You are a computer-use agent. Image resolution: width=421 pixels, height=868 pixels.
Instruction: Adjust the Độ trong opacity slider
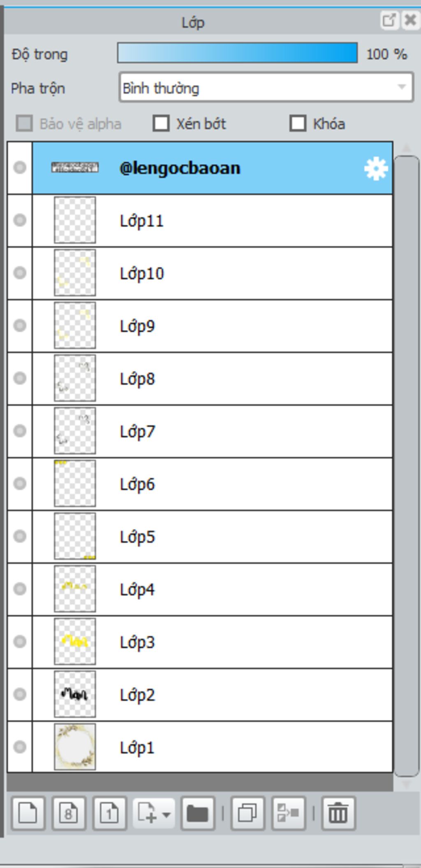pyautogui.click(x=237, y=53)
